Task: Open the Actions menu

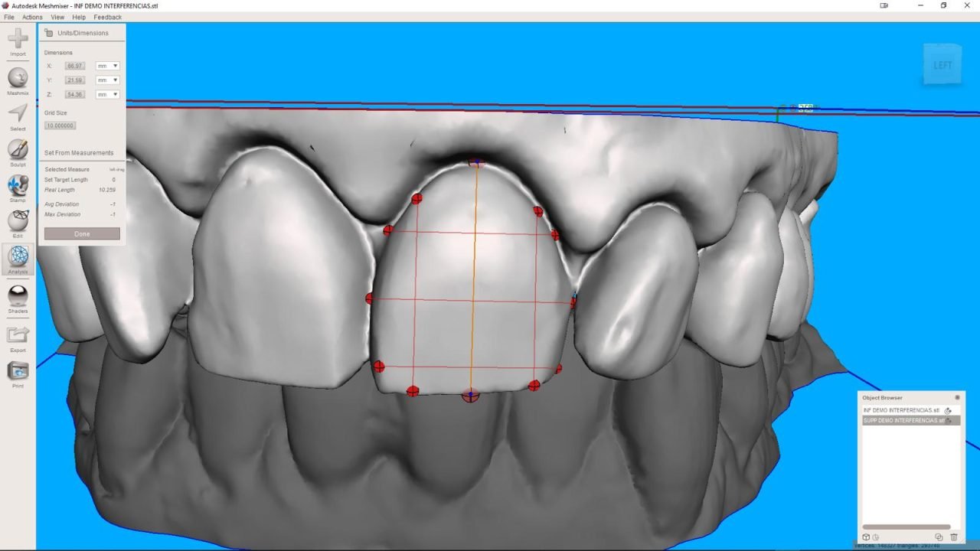Action: pos(32,17)
